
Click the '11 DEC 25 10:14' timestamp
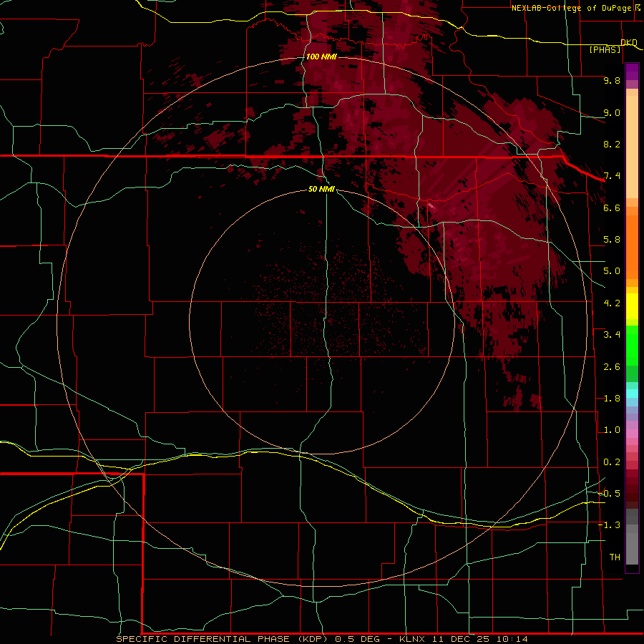[x=479, y=639]
